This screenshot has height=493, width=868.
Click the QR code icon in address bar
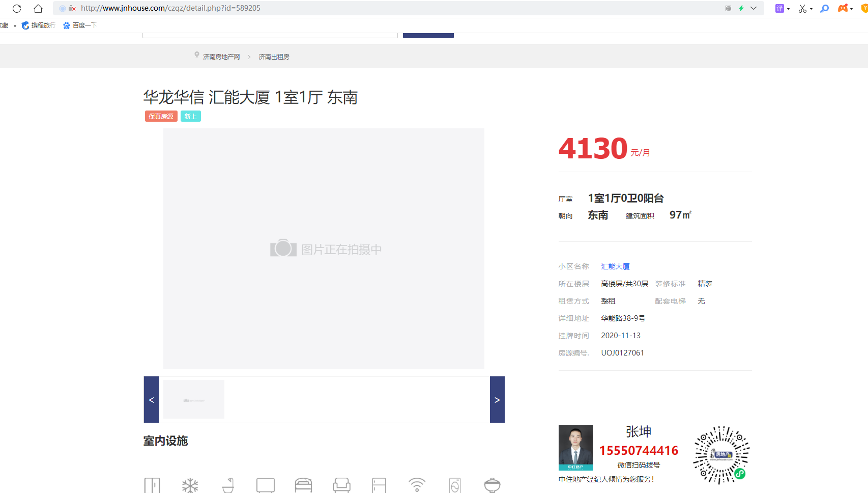pyautogui.click(x=728, y=8)
